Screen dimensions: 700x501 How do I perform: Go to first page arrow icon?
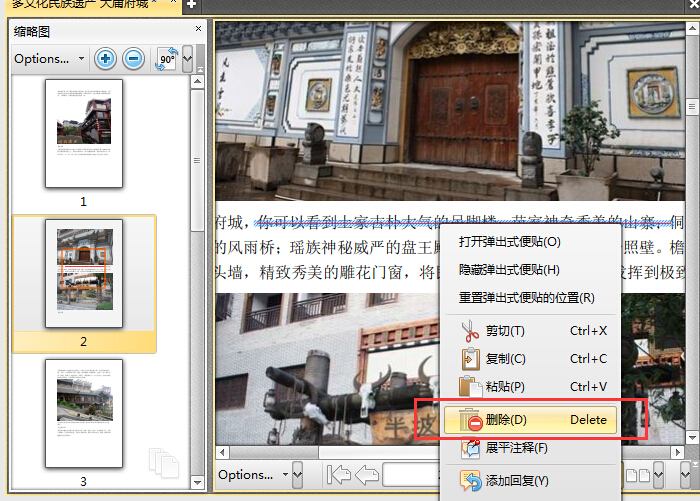pyautogui.click(x=338, y=475)
